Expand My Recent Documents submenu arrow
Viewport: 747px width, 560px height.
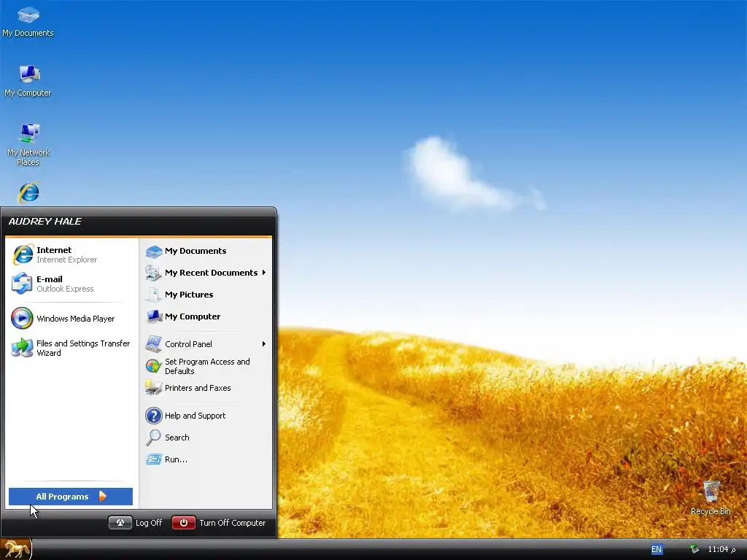(263, 273)
